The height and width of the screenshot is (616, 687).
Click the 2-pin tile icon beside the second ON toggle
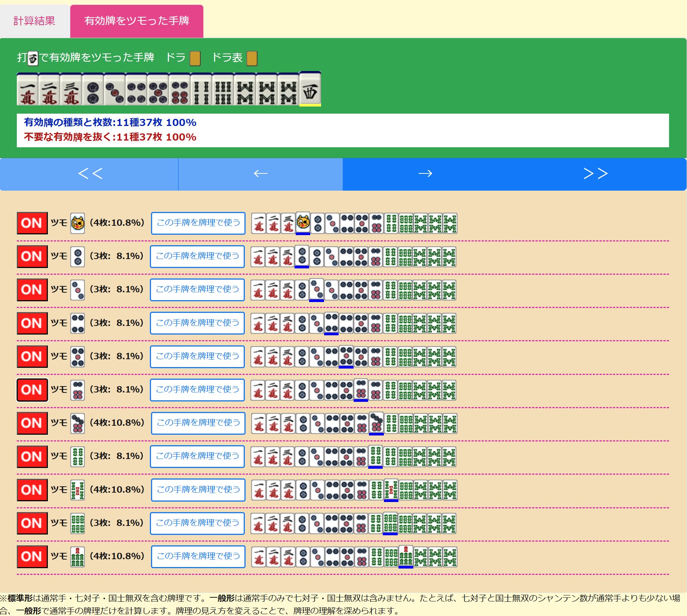[77, 256]
